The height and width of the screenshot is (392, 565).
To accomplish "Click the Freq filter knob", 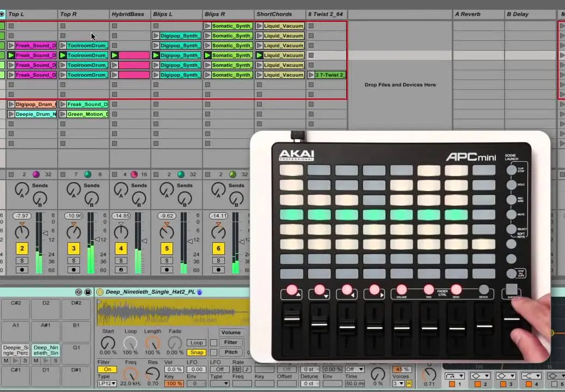I will 131,374.
